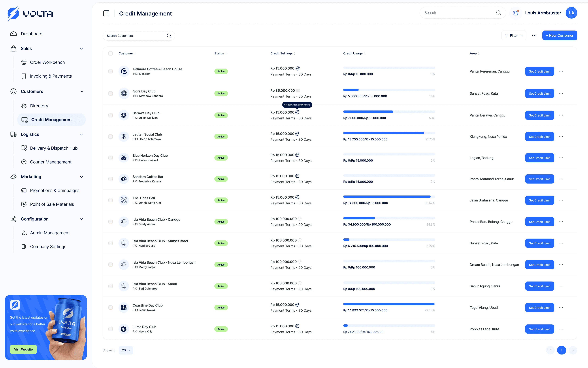The image size is (588, 368).
Task: Check the Lautan Social Club row
Action: click(x=111, y=136)
